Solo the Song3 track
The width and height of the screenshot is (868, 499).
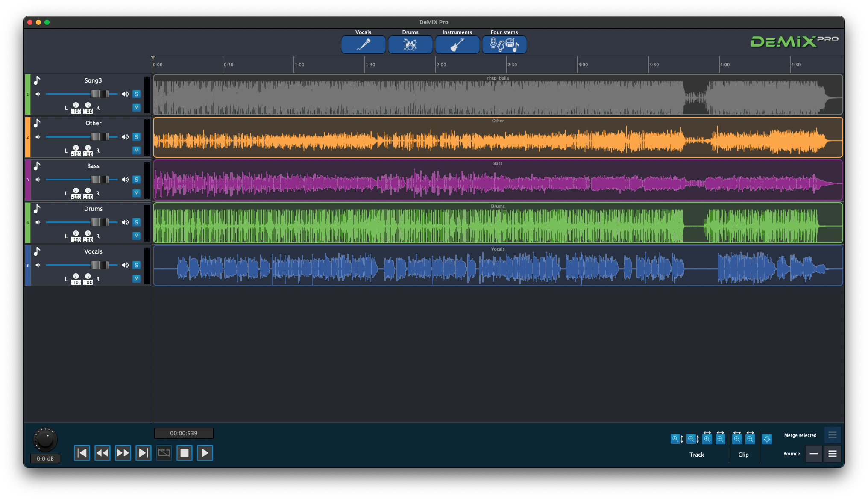point(136,94)
